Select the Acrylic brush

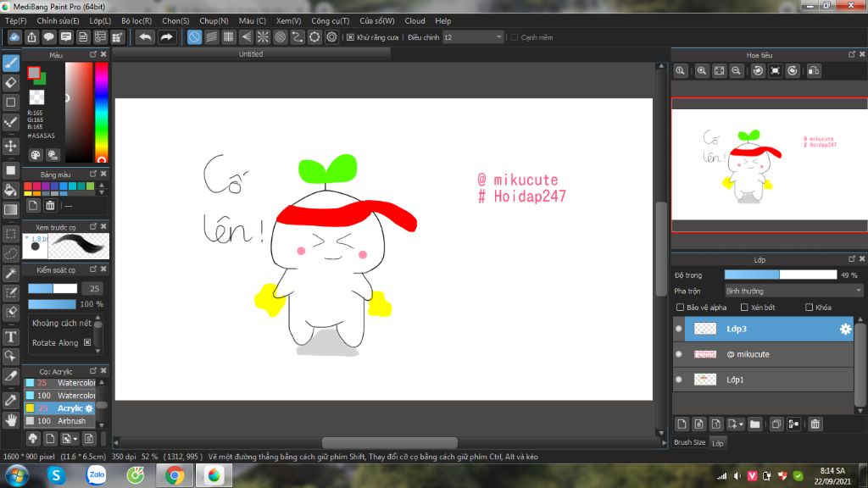[x=60, y=408]
